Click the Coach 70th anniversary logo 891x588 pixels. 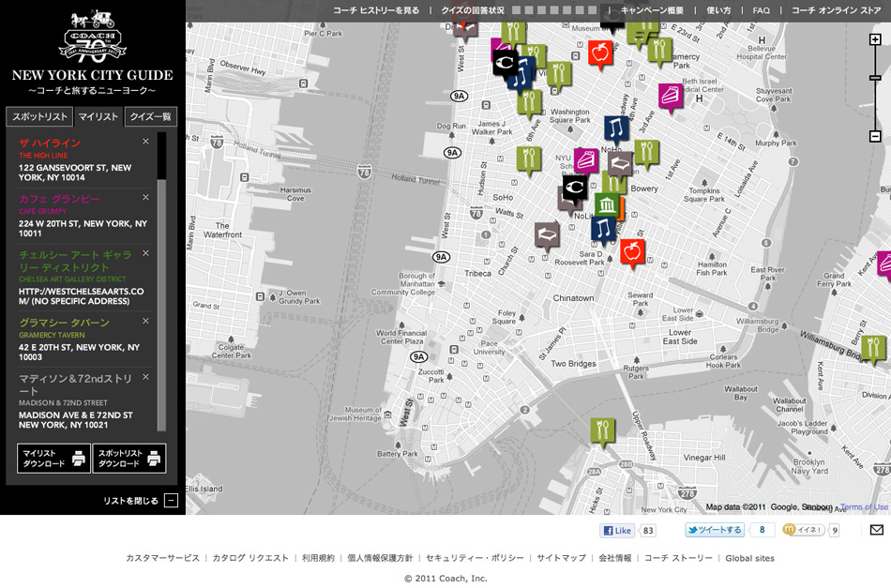pos(93,36)
